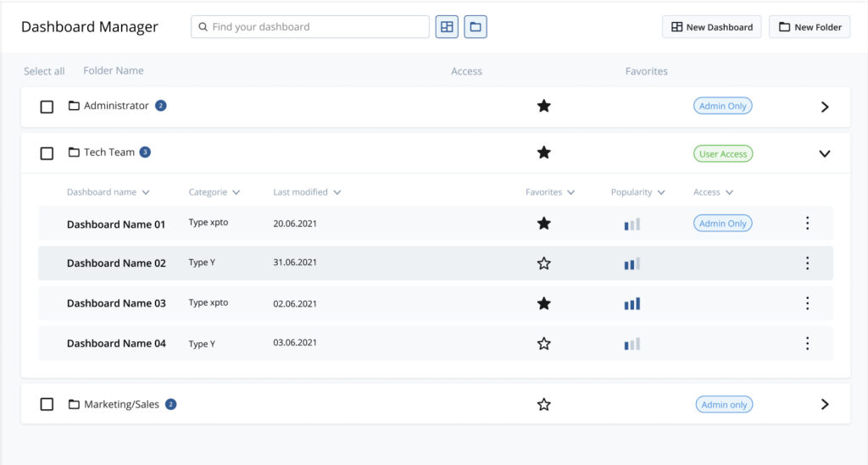Click the 20.06.2021 date cell
Viewport: 868px width, 465px height.
[x=294, y=224]
